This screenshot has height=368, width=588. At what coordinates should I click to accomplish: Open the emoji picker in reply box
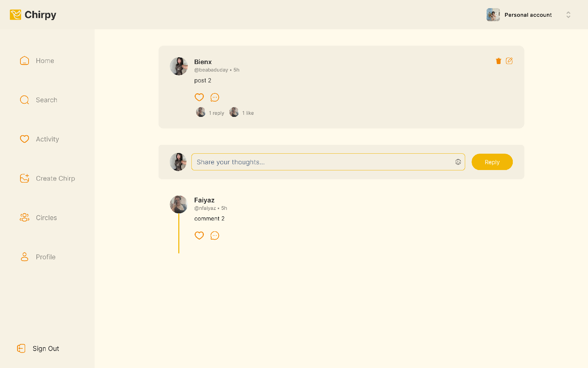coord(458,162)
